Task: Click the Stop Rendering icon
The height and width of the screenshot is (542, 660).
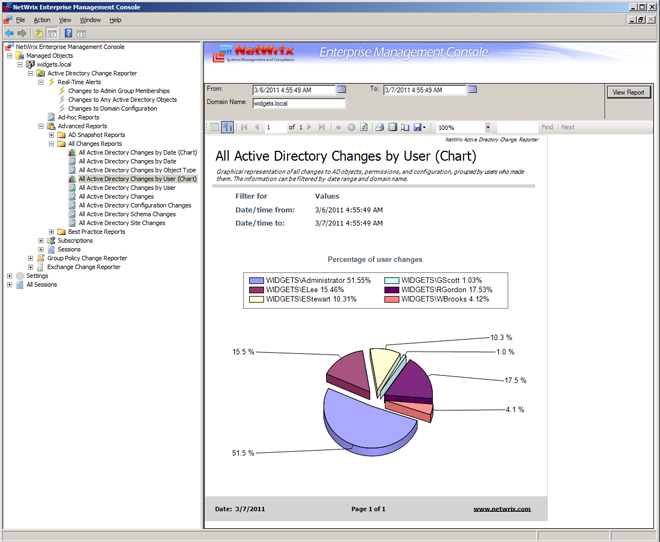Action: coord(351,127)
